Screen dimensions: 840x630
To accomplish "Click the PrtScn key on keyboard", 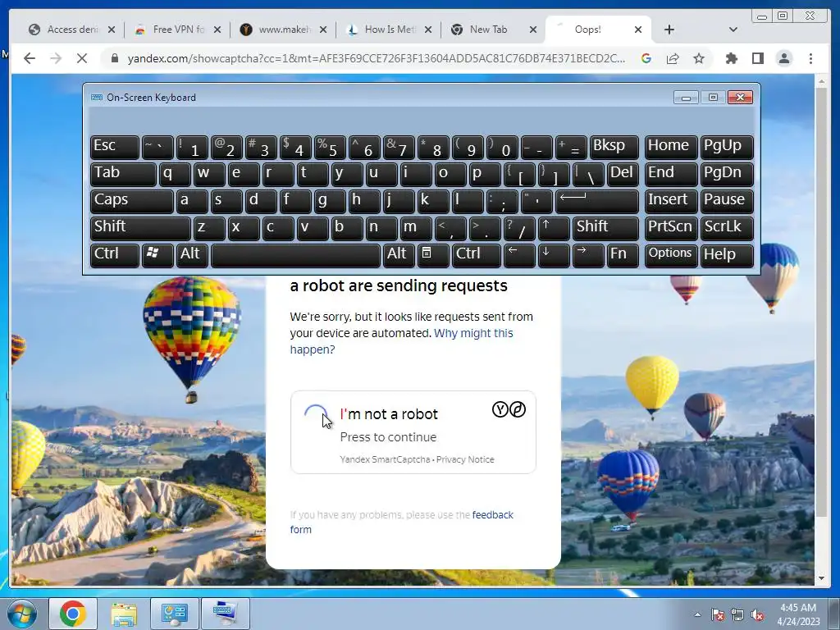I will click(671, 228).
